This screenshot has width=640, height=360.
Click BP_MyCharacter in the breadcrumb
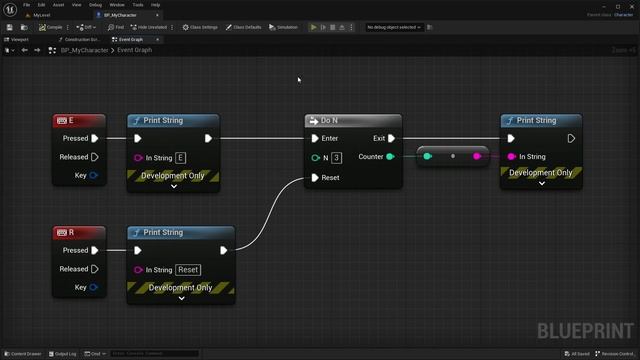coord(84,50)
